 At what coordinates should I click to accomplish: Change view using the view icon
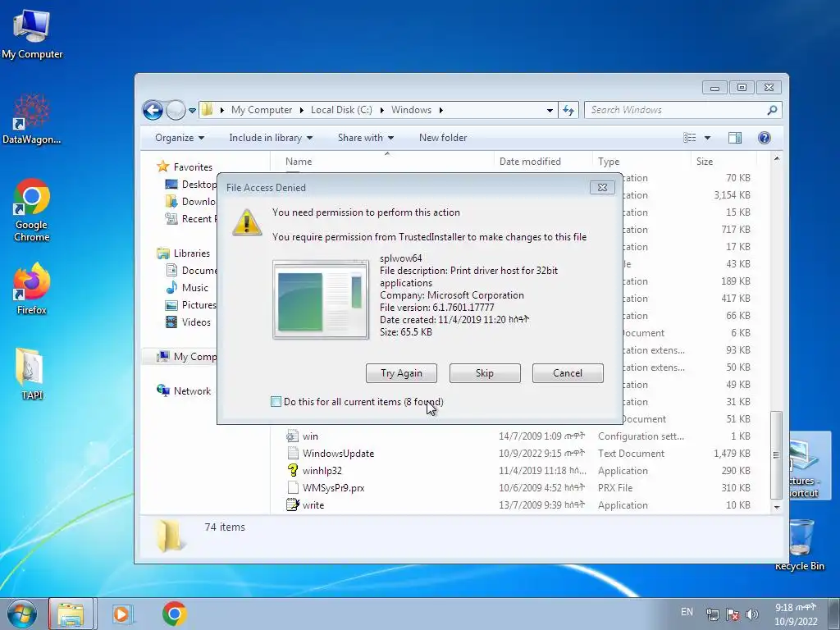click(x=689, y=138)
